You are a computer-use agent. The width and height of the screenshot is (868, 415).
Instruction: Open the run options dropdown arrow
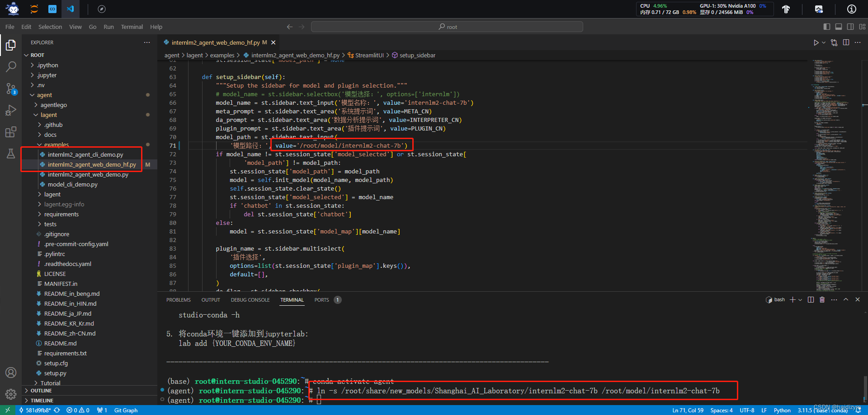click(824, 42)
